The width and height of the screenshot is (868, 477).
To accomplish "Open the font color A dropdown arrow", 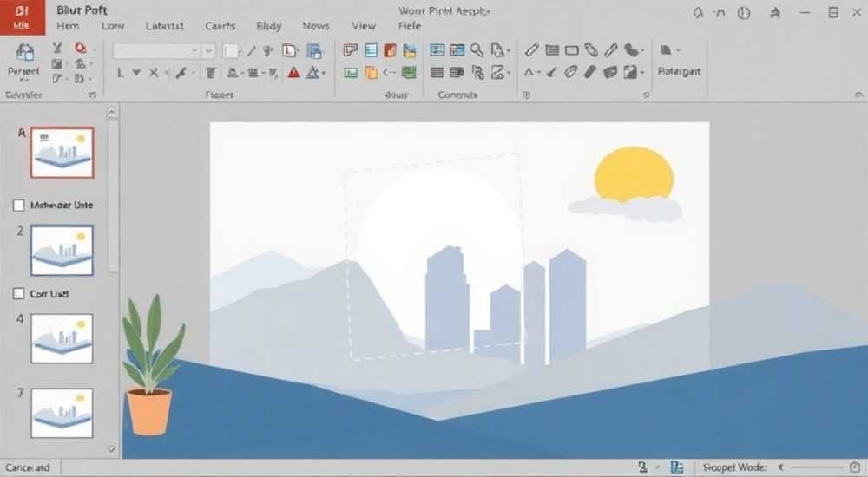I will 324,73.
